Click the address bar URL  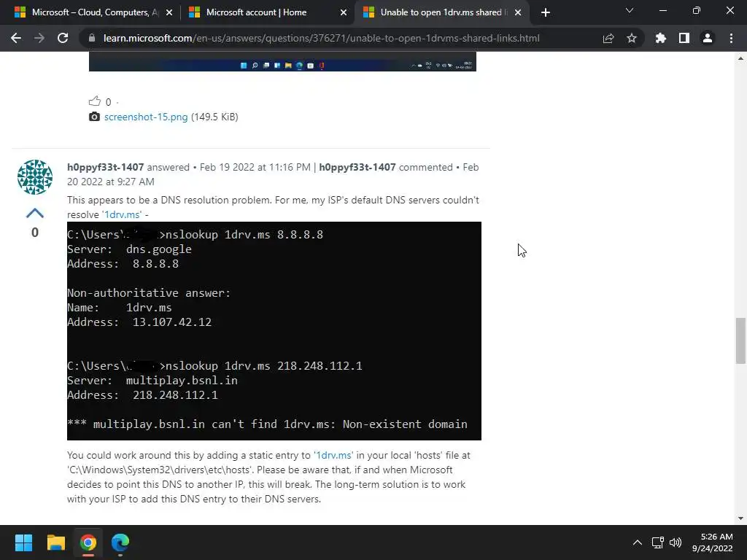[x=322, y=38]
